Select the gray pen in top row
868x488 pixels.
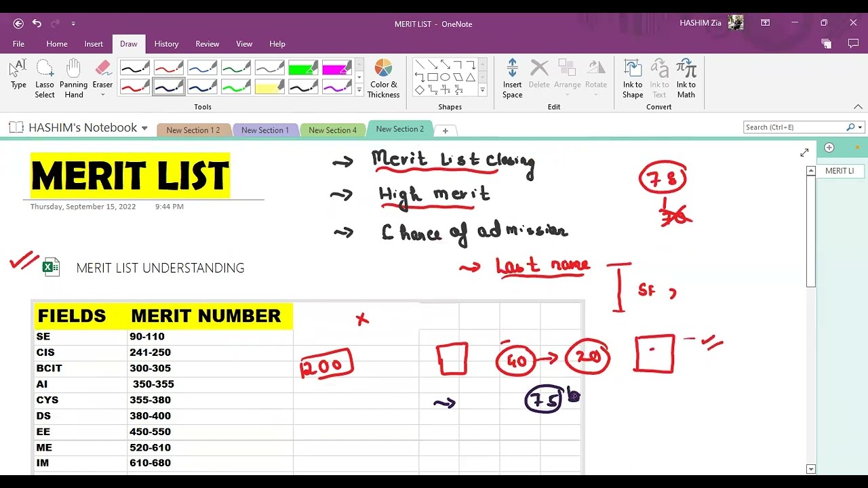tap(269, 68)
